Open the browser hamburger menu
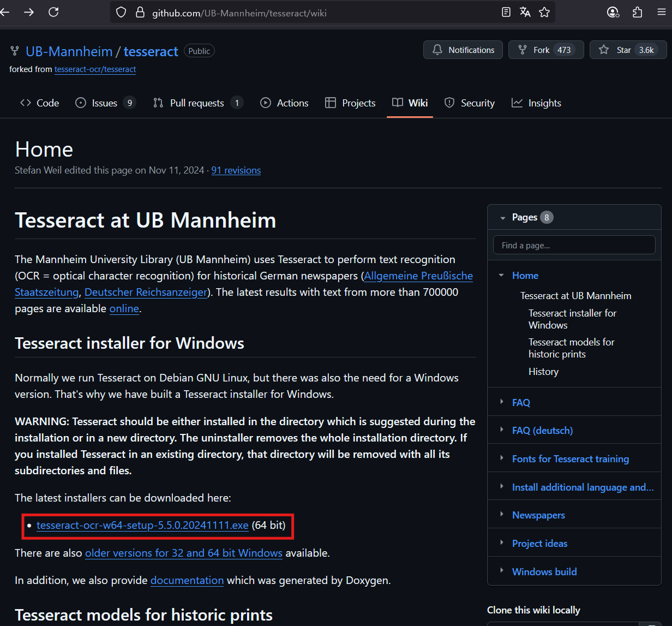The width and height of the screenshot is (672, 626). (662, 12)
